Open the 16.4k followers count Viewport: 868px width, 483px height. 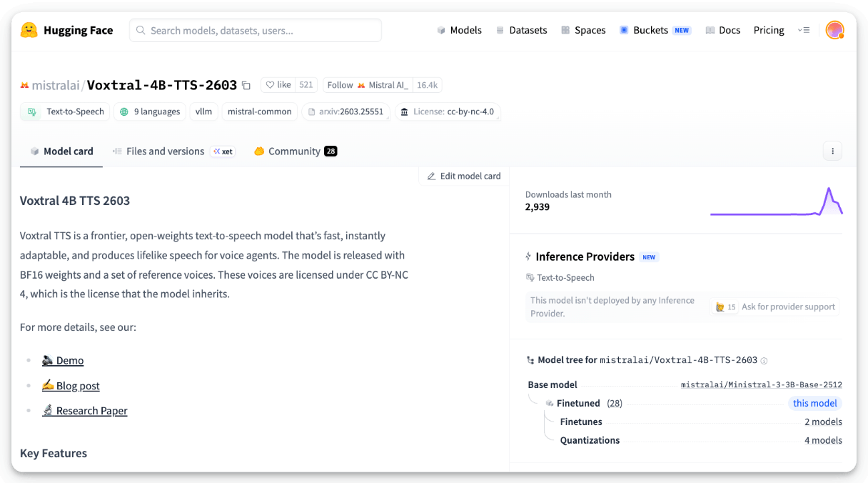click(x=427, y=85)
